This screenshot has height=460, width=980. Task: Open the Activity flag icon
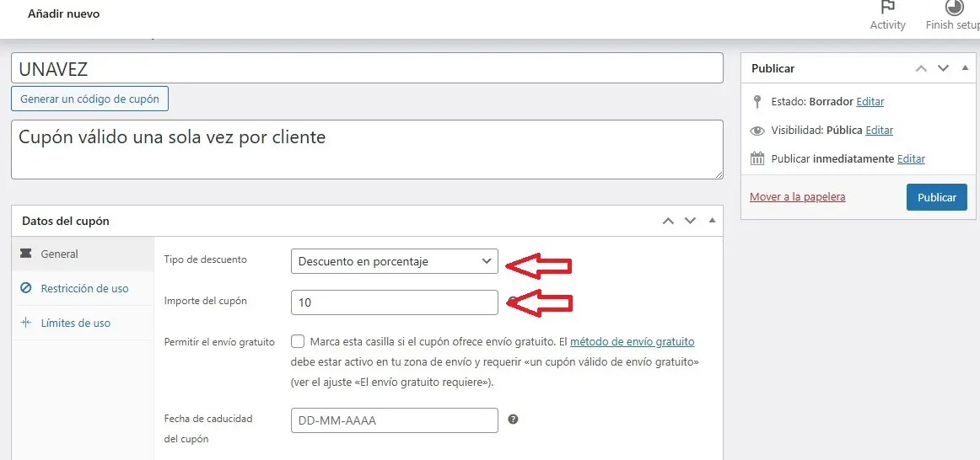click(887, 8)
